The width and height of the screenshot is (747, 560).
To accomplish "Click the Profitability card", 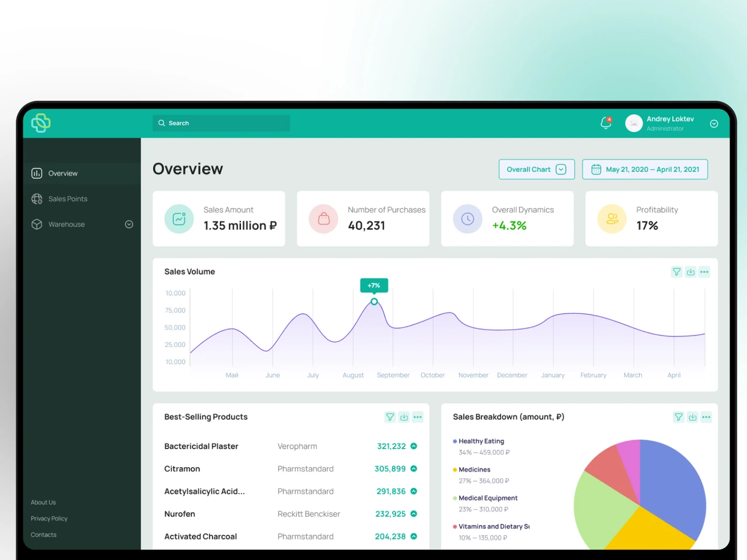I will 651,219.
